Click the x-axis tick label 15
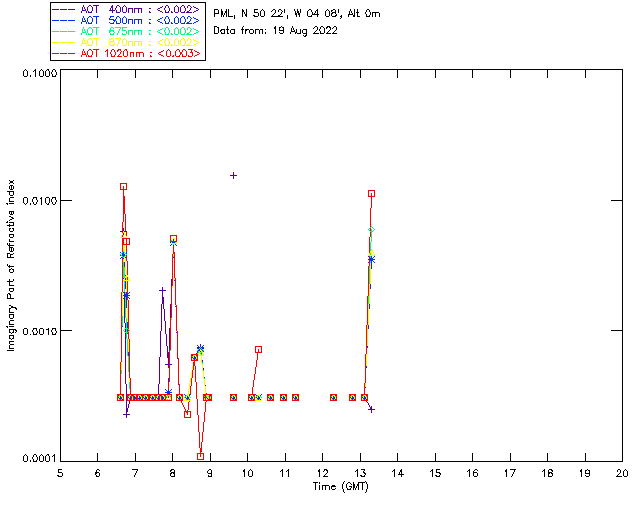 pyautogui.click(x=435, y=473)
